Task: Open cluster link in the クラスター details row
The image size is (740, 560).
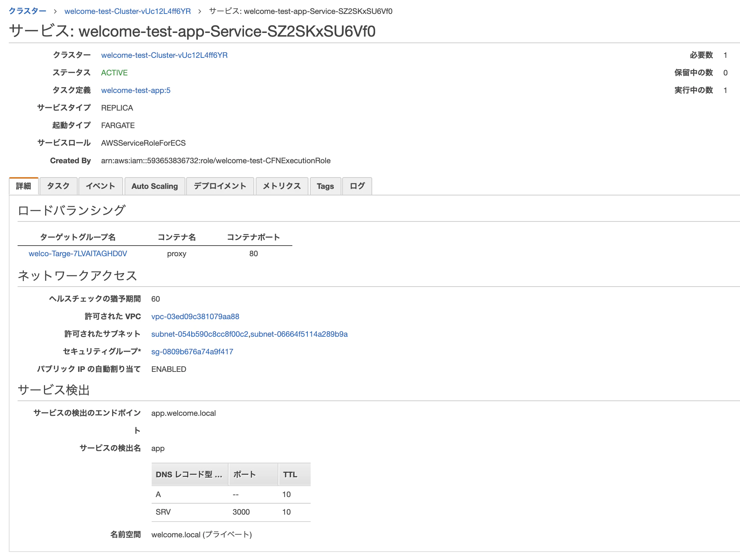Action: click(x=164, y=55)
